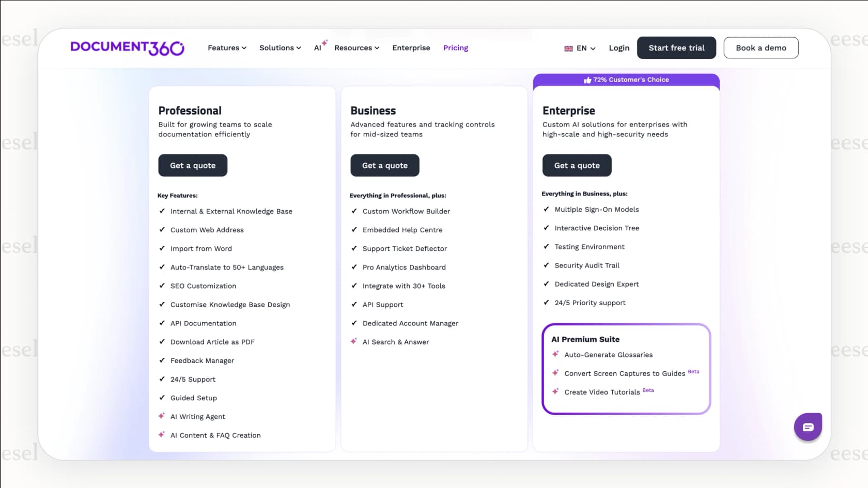Image resolution: width=868 pixels, height=488 pixels.
Task: Open the Document360 logo home link
Action: coord(127,48)
